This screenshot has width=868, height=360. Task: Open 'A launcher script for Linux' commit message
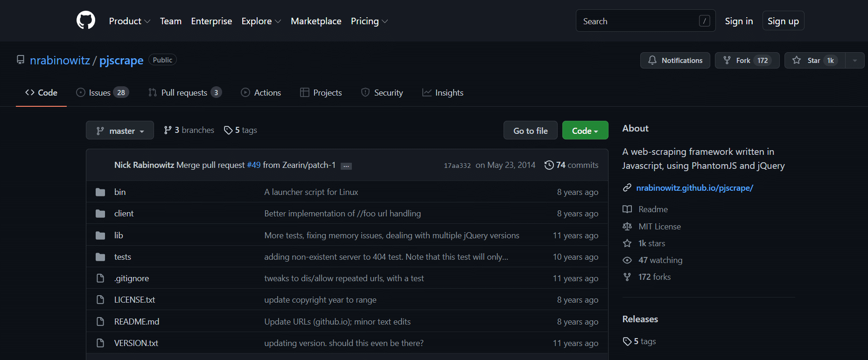311,192
